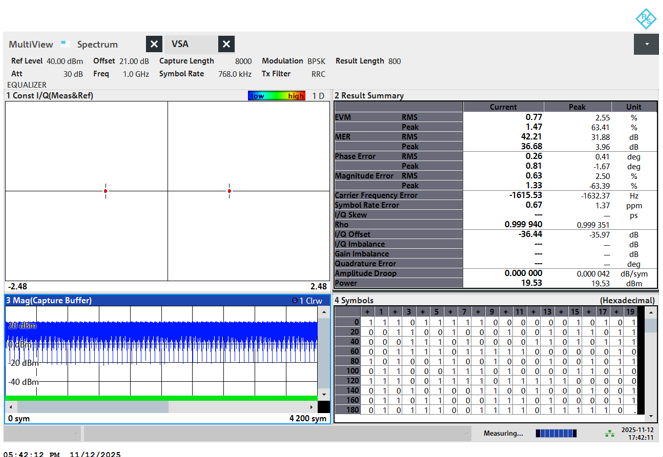Click the low-high color scale legend
This screenshot has height=457, width=663.
coord(277,96)
